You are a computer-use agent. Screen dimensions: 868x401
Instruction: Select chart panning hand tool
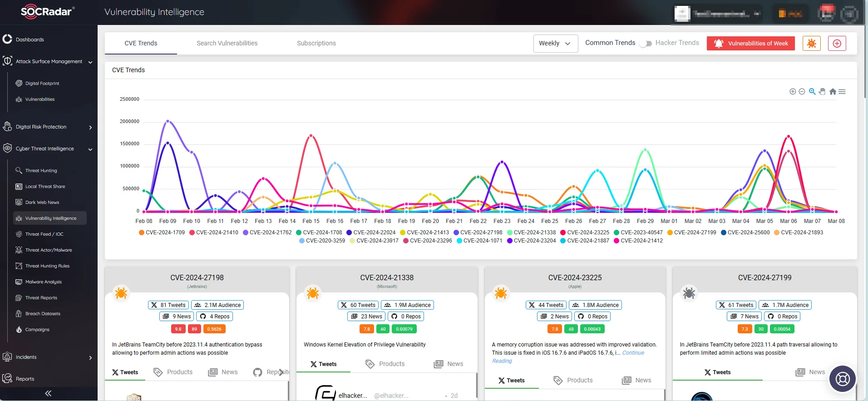click(x=822, y=92)
